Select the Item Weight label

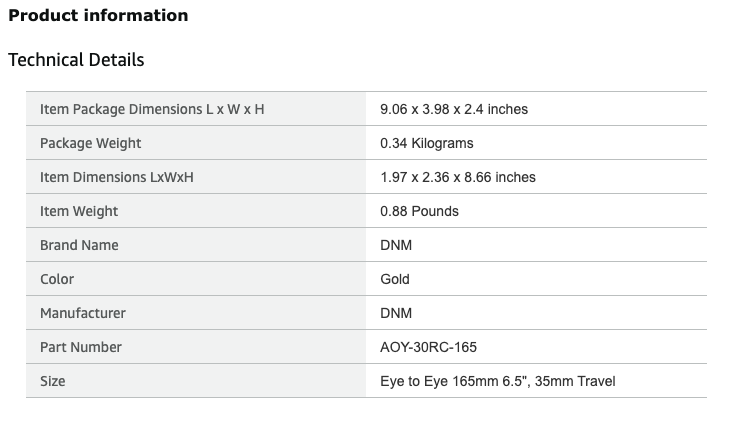[79, 211]
